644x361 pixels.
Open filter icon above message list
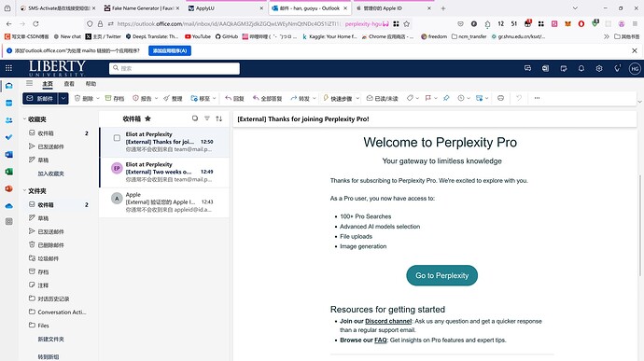(207, 118)
